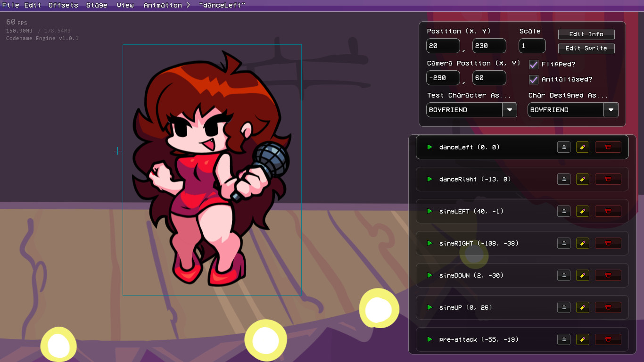Toggle ghost icon for singRIGHT animation

click(564, 243)
